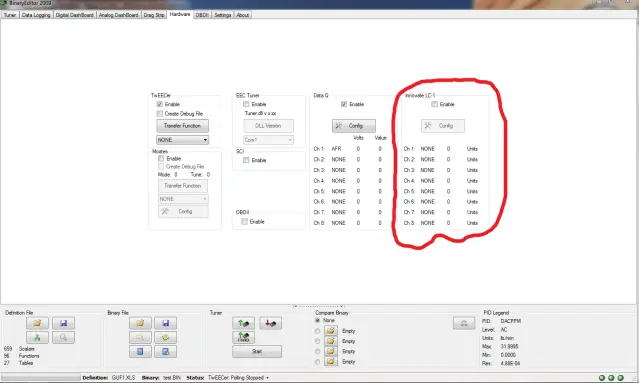Click the lb/min Units value

507,338
